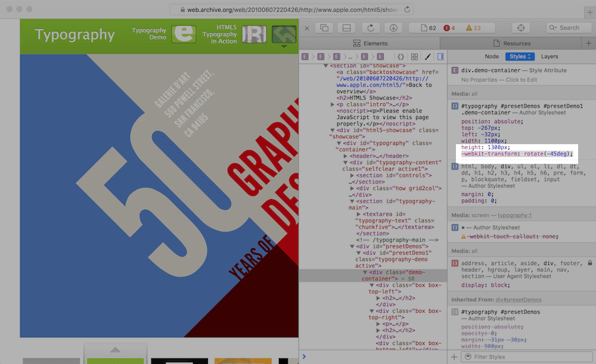
Task: Select the first breadcrumb element icon
Action: 305,57
